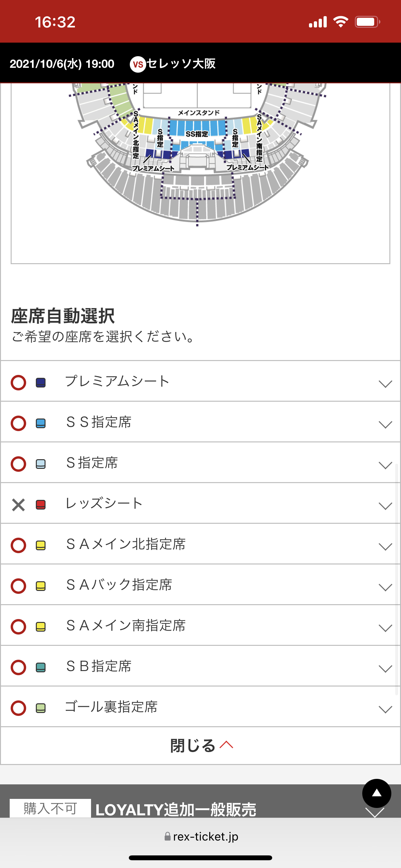Click the 閉じる collapse button
The height and width of the screenshot is (868, 401).
tap(201, 745)
